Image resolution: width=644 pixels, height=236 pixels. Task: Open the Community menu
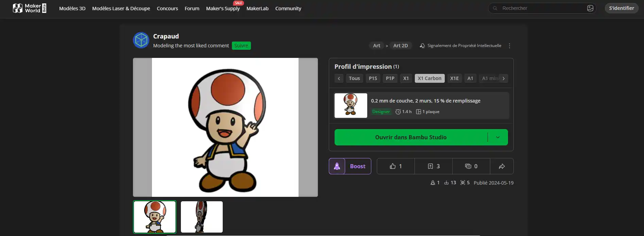coord(288,9)
